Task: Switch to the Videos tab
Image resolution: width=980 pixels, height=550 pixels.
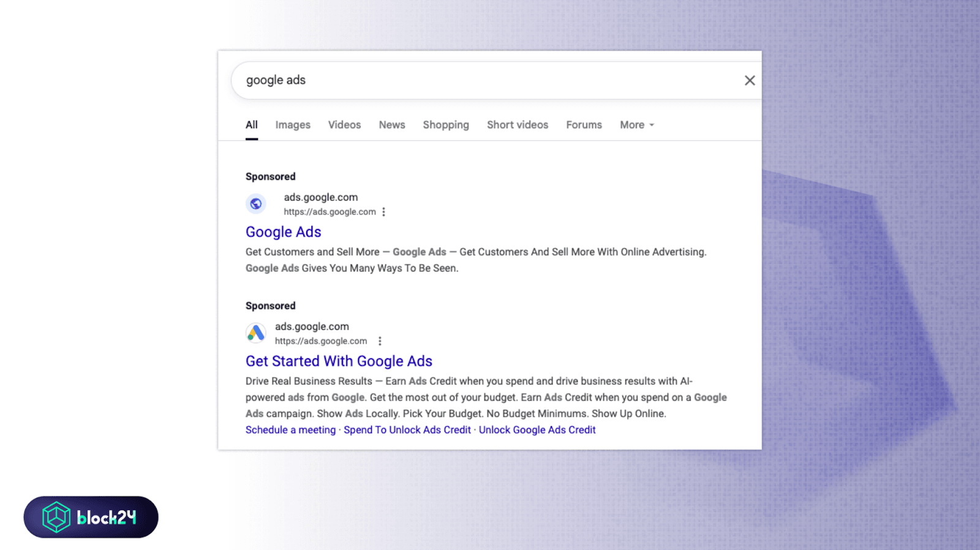Action: [344, 125]
